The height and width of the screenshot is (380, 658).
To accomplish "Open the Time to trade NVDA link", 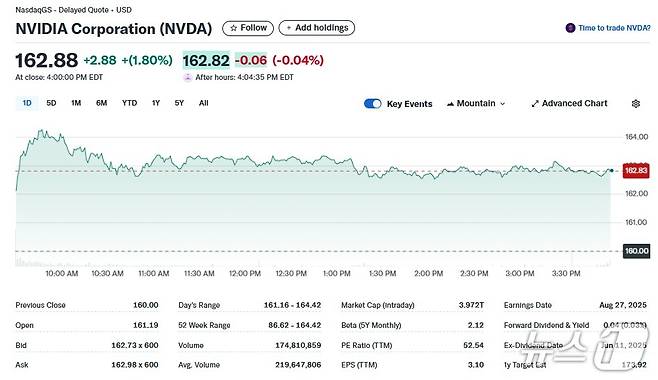I will tap(614, 28).
